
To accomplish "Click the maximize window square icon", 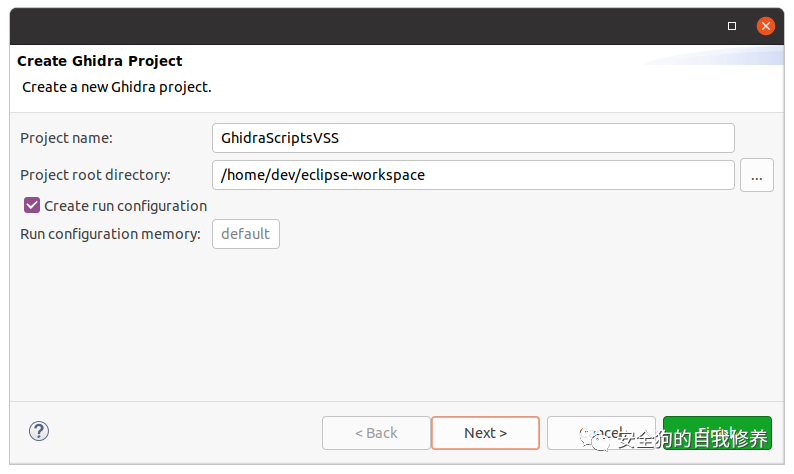I will click(x=732, y=26).
